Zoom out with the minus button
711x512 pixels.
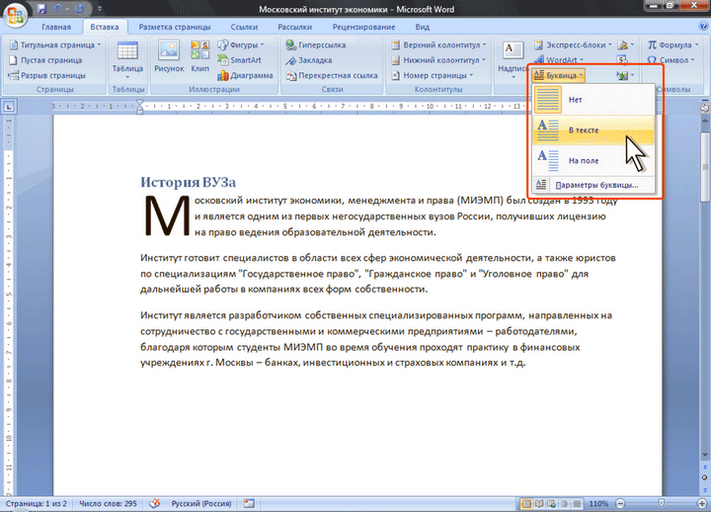tap(620, 503)
